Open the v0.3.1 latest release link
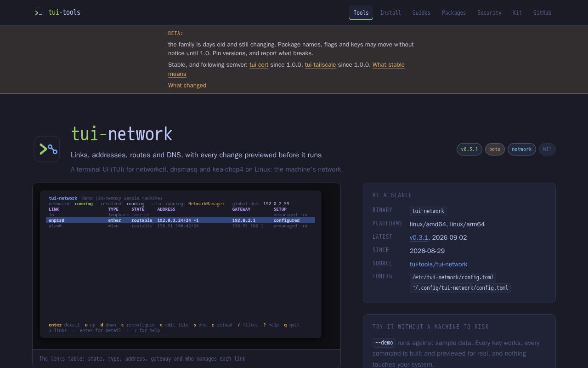The height and width of the screenshot is (368, 588). [x=419, y=238]
